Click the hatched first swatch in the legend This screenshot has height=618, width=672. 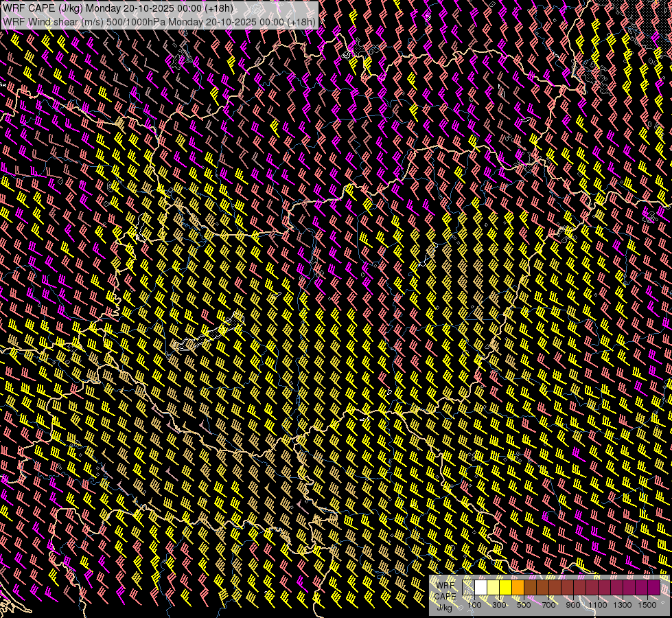point(469,588)
